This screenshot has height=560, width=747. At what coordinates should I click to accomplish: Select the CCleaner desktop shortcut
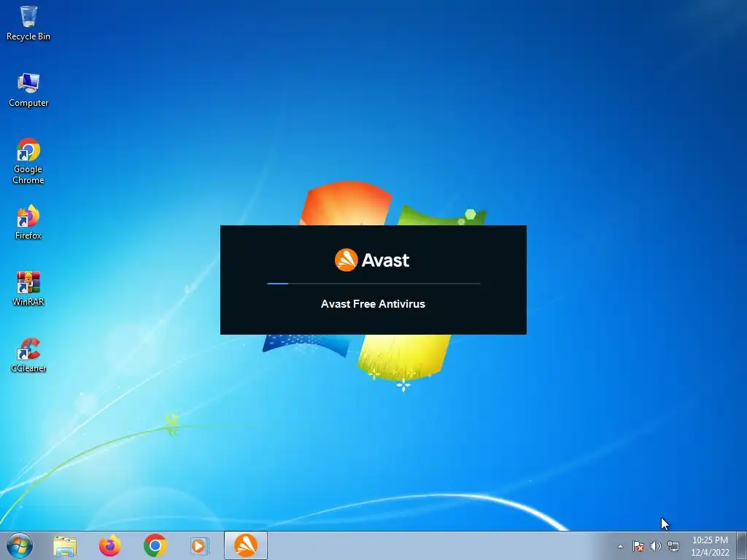(x=28, y=355)
